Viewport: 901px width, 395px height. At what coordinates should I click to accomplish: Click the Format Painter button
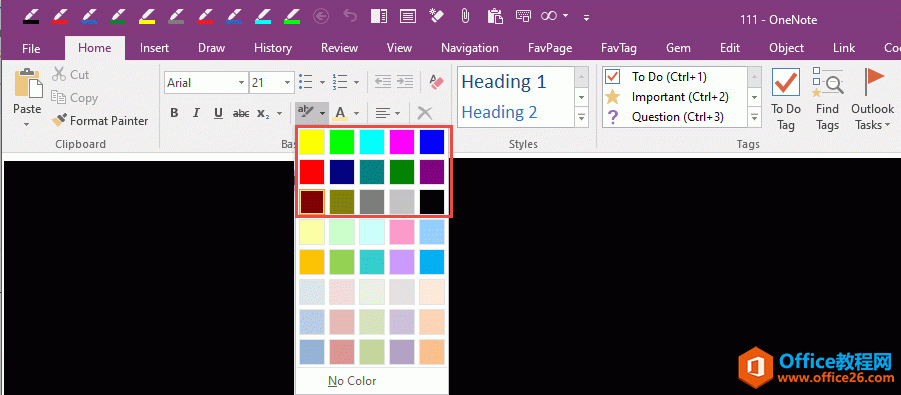(99, 121)
